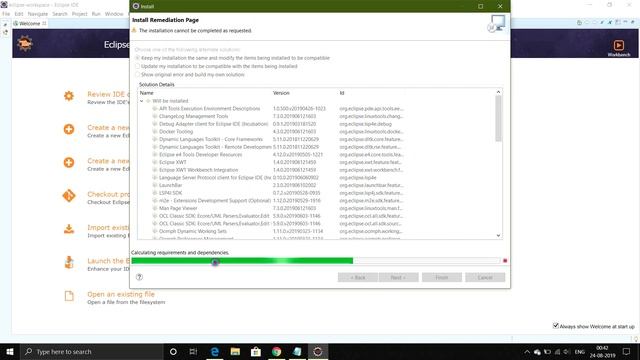Click the 4.12.0.v20190505-1221 version cell
This screenshot has height=360, width=640.
pyautogui.click(x=298, y=154)
